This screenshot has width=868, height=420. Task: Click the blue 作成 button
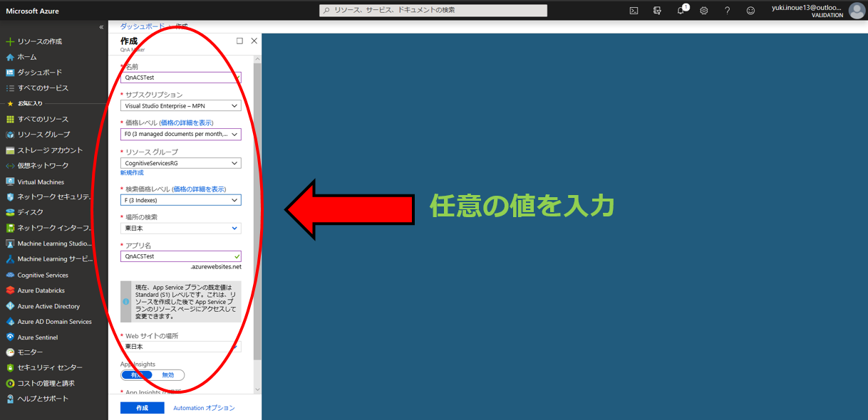pos(143,408)
